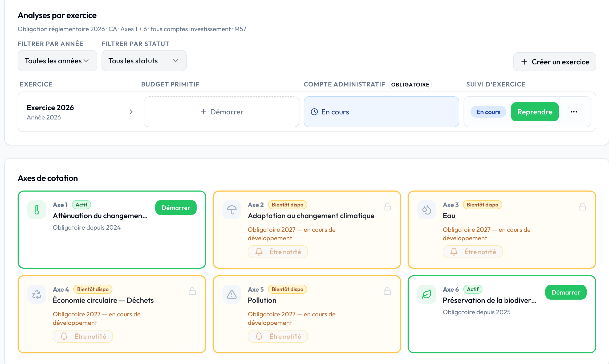
Task: Click Reprendre to resume the exercise
Action: pyautogui.click(x=535, y=112)
